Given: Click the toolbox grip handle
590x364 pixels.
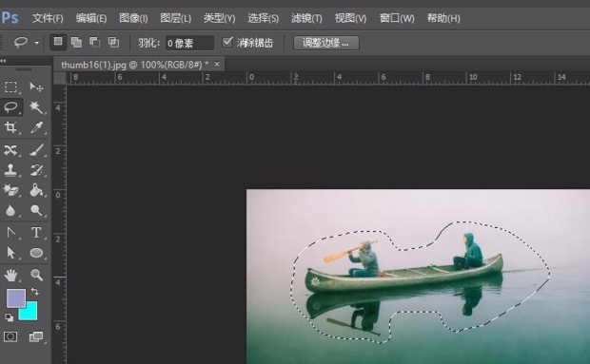Looking at the screenshot, I should coord(24,69).
